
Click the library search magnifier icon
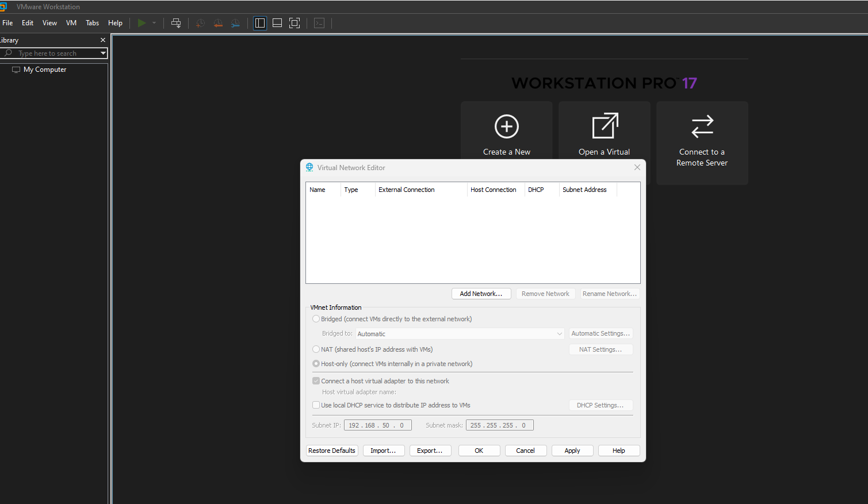click(8, 53)
